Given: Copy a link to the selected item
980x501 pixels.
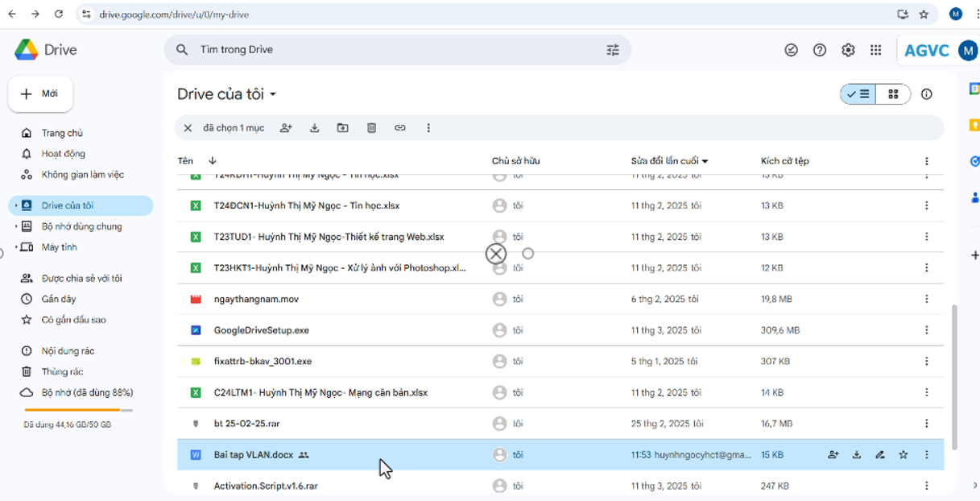Looking at the screenshot, I should [400, 127].
